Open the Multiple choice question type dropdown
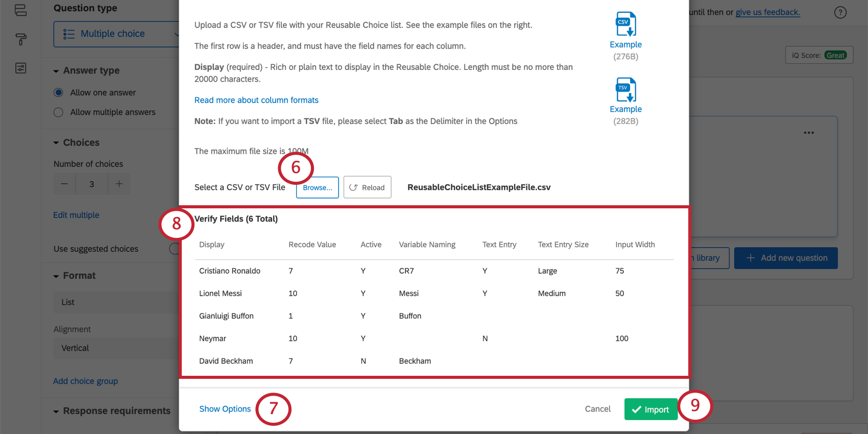 (116, 34)
